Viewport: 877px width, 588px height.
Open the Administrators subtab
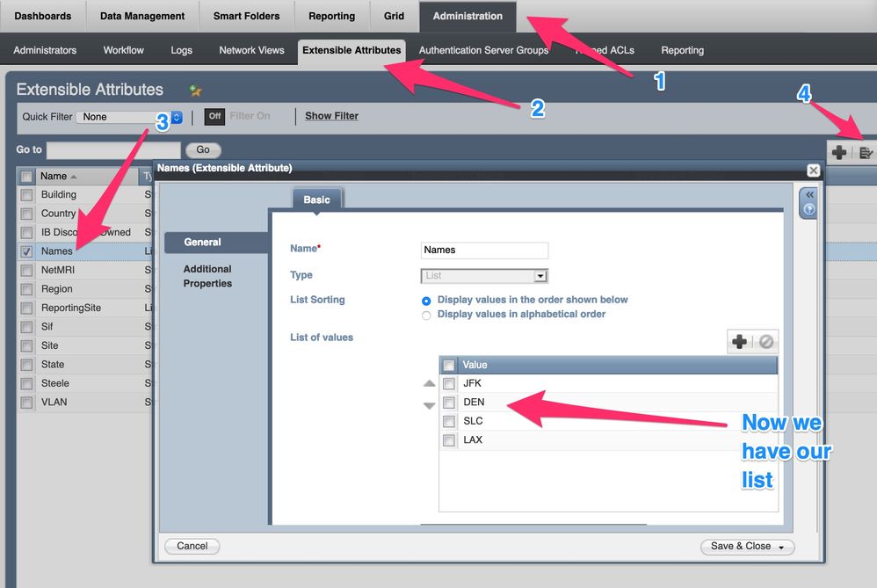45,50
